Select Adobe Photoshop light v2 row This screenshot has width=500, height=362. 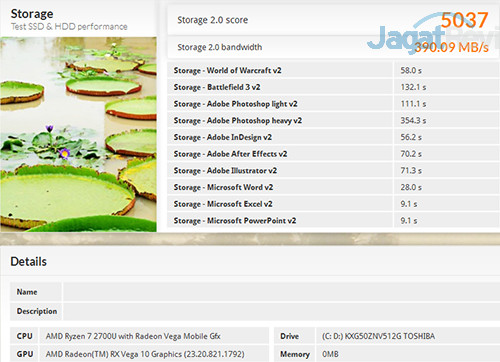(x=333, y=104)
